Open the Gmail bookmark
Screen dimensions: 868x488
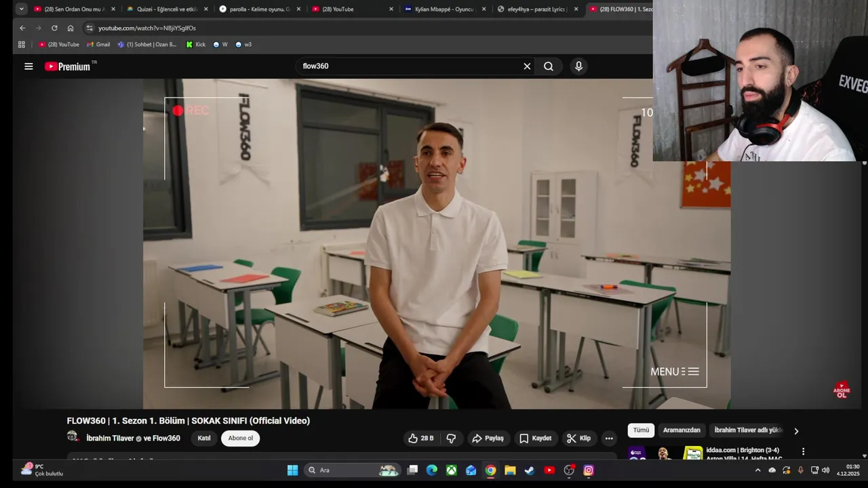click(99, 45)
